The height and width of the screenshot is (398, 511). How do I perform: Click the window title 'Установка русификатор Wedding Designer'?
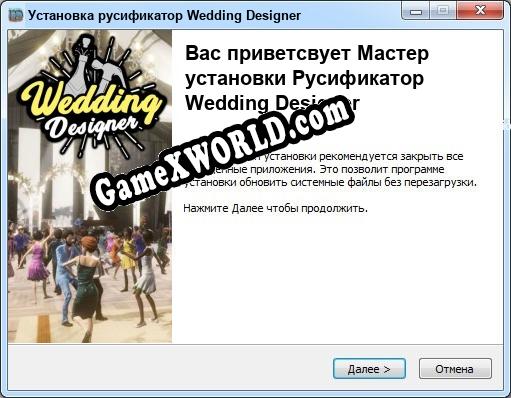tap(164, 15)
